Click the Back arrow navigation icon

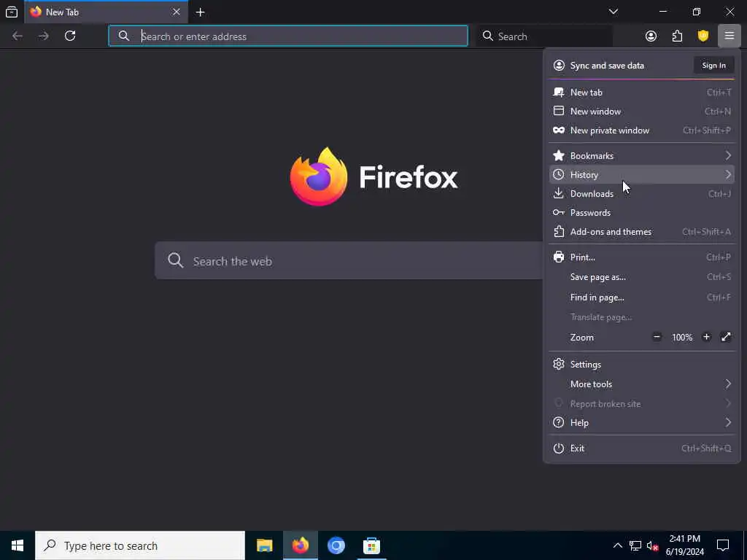coord(18,36)
